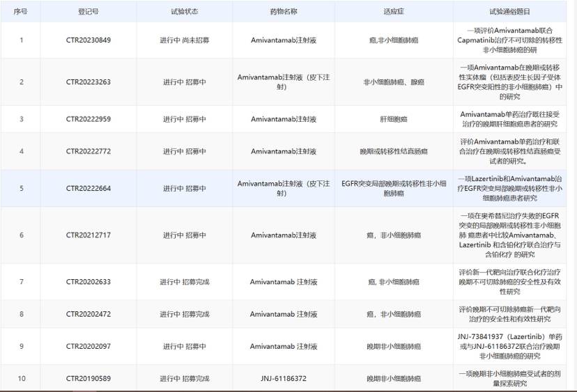Click the 药物名称 column header
This screenshot has height=392, width=577.
(283, 12)
